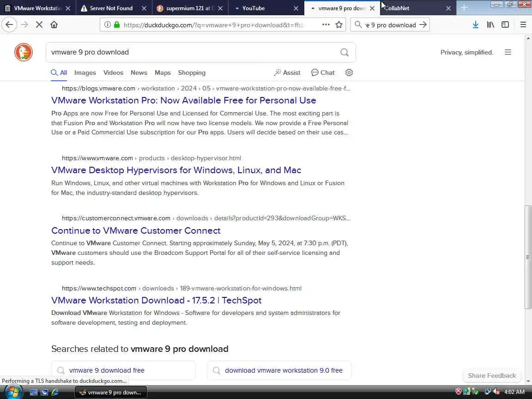Click the red security shield tray icon
Image resolution: width=532 pixels, height=399 pixels.
(x=459, y=392)
